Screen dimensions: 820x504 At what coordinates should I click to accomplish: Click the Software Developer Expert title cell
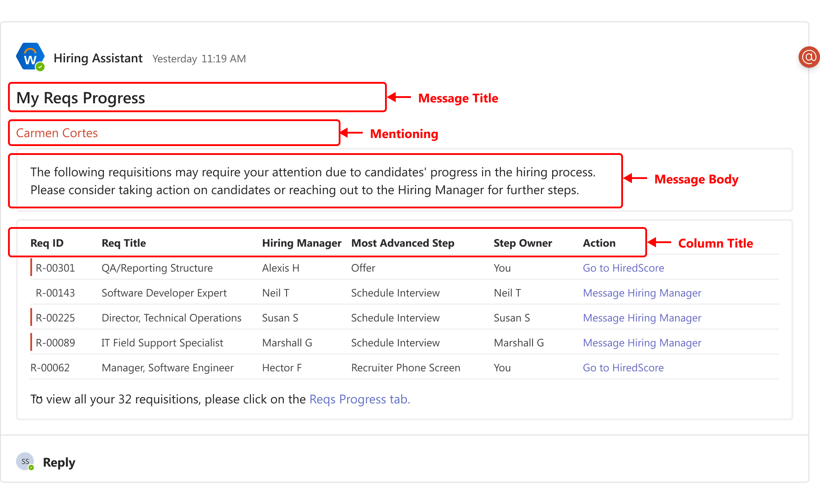coord(164,293)
